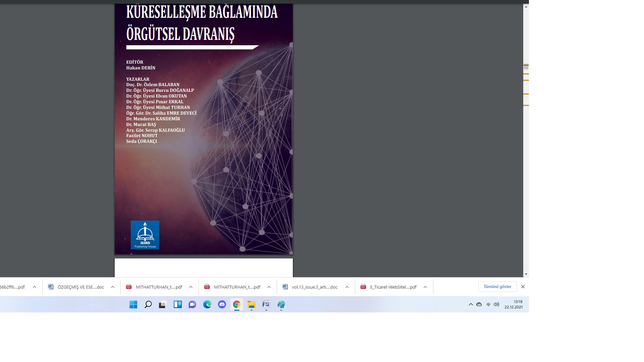
Task: Click author Dr. Menderes KANDEMİR
Action: point(153,119)
